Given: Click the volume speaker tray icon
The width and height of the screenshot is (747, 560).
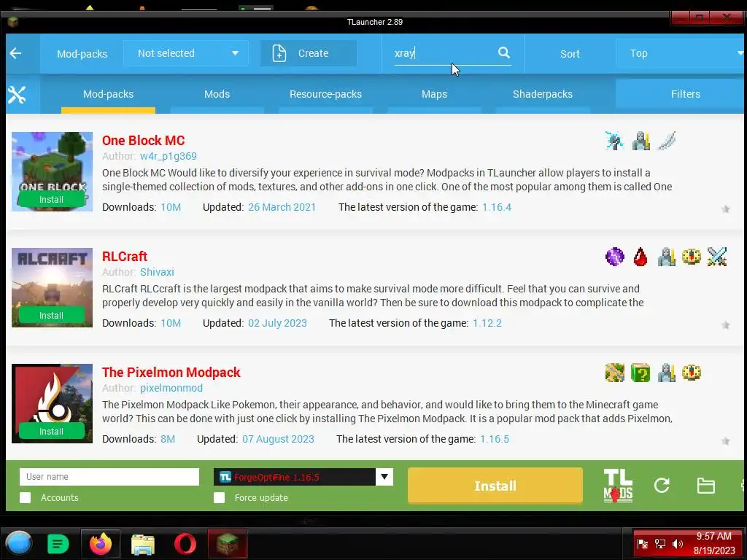Looking at the screenshot, I should (x=677, y=544).
